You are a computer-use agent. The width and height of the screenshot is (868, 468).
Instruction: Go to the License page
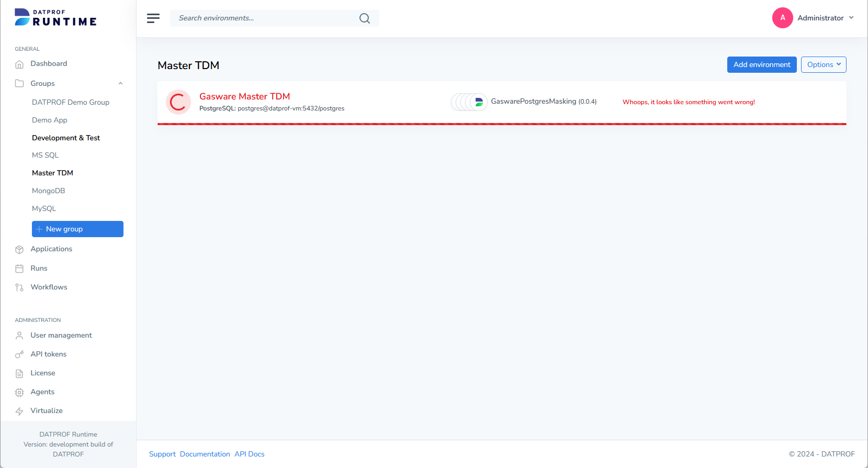coord(43,373)
